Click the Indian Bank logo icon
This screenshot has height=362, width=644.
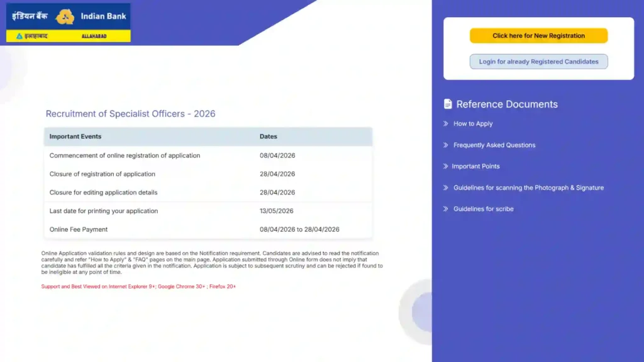pos(63,16)
